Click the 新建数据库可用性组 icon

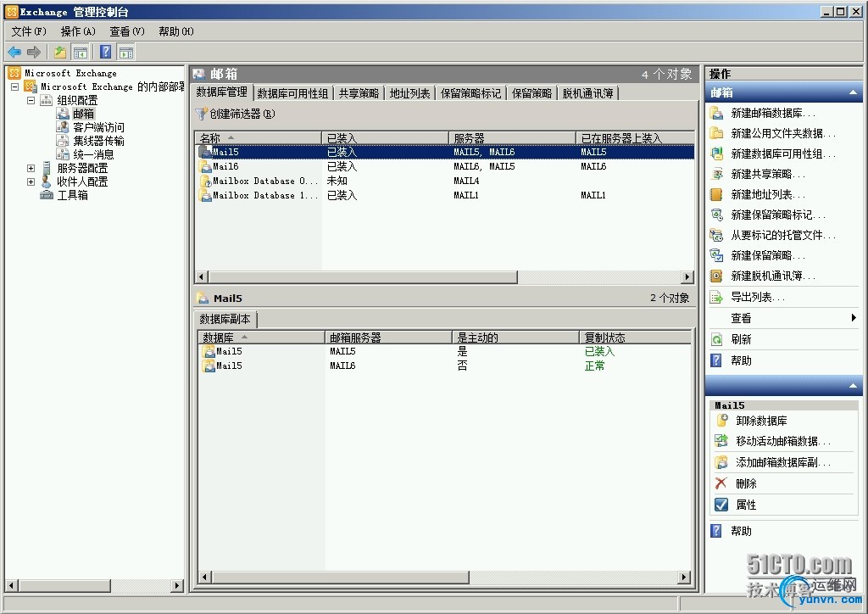click(717, 153)
